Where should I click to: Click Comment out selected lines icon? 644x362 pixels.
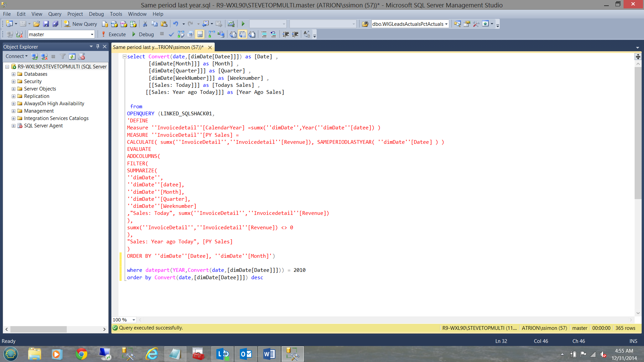264,34
